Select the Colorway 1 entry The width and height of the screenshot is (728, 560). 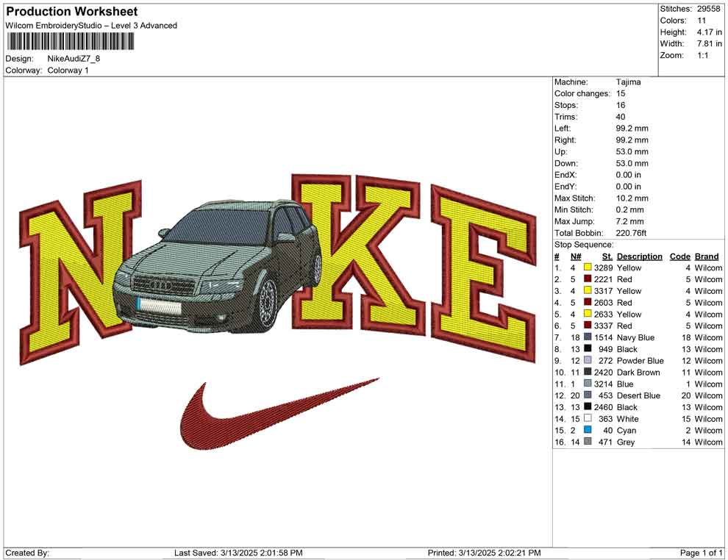coord(67,71)
